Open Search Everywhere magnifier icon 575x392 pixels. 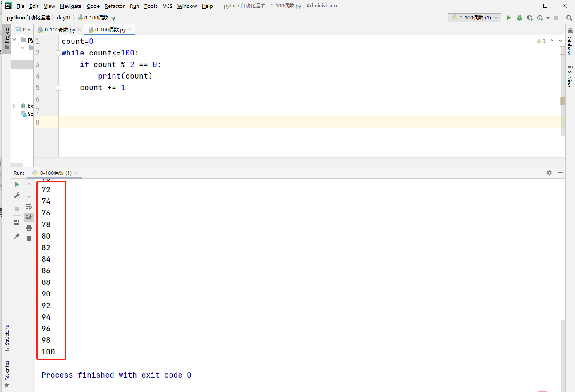tap(569, 18)
